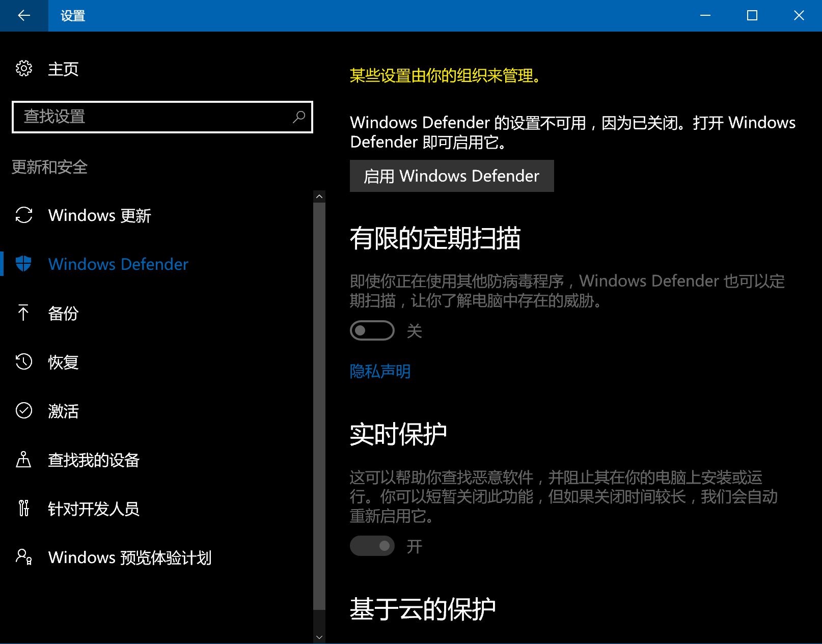Click the 查找设置 search box
Viewport: 822px width, 644px height.
[x=162, y=117]
